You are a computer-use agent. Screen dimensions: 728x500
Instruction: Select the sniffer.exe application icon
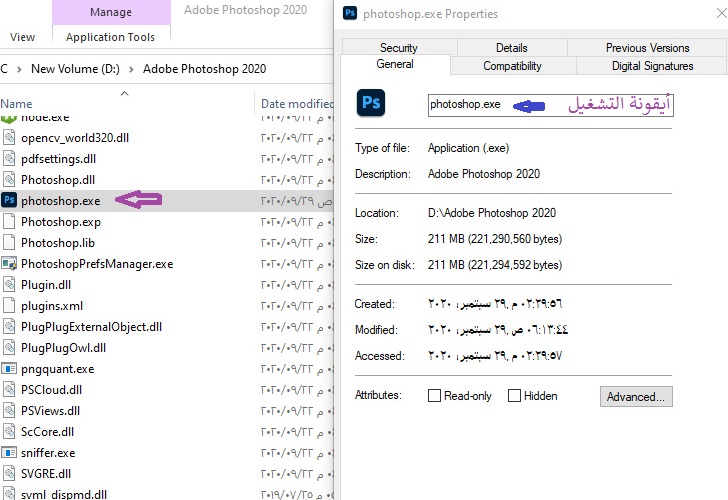(9, 452)
